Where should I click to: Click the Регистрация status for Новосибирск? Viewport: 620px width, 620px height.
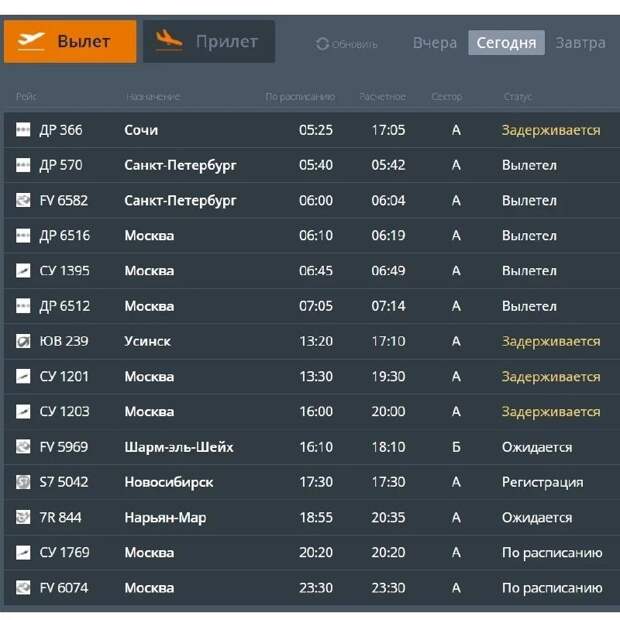click(x=542, y=482)
